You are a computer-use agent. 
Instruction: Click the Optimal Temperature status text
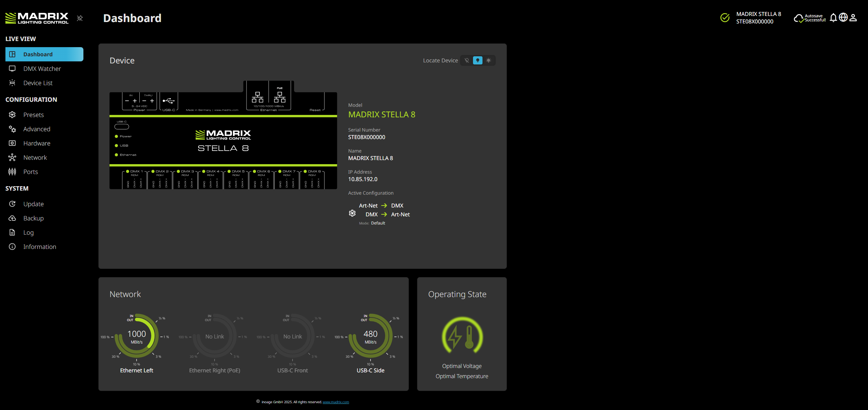[462, 376]
